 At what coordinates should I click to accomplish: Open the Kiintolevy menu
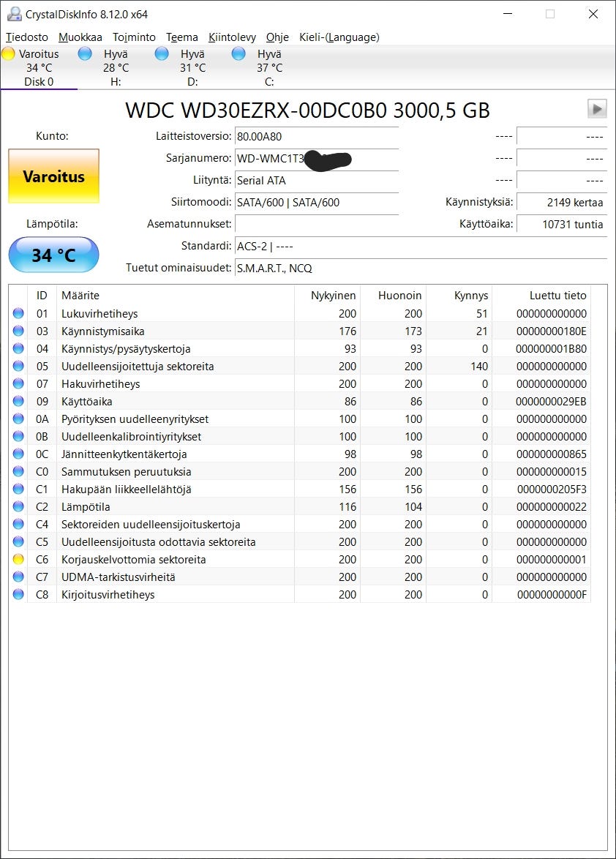(232, 37)
